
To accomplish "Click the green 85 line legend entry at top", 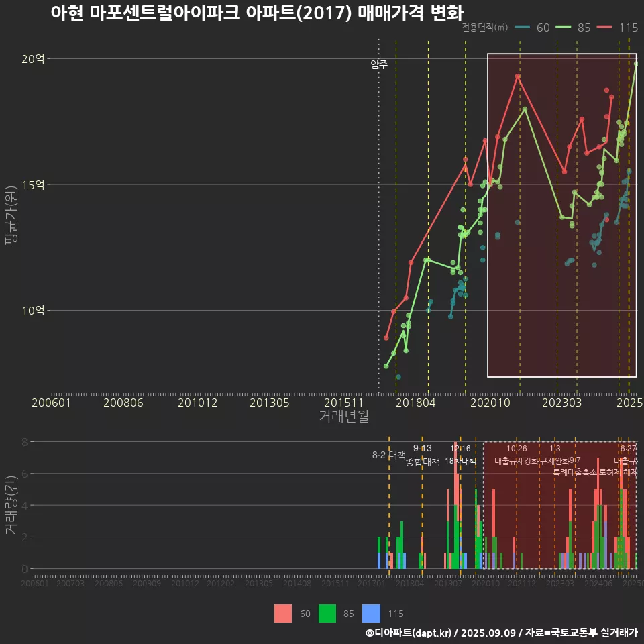I will [573, 28].
